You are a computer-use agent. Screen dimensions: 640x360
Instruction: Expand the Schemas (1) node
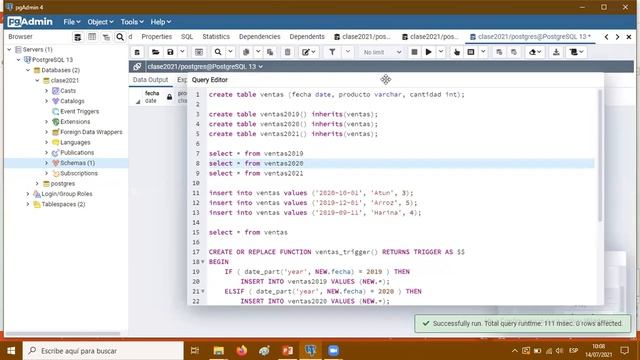tap(47, 163)
